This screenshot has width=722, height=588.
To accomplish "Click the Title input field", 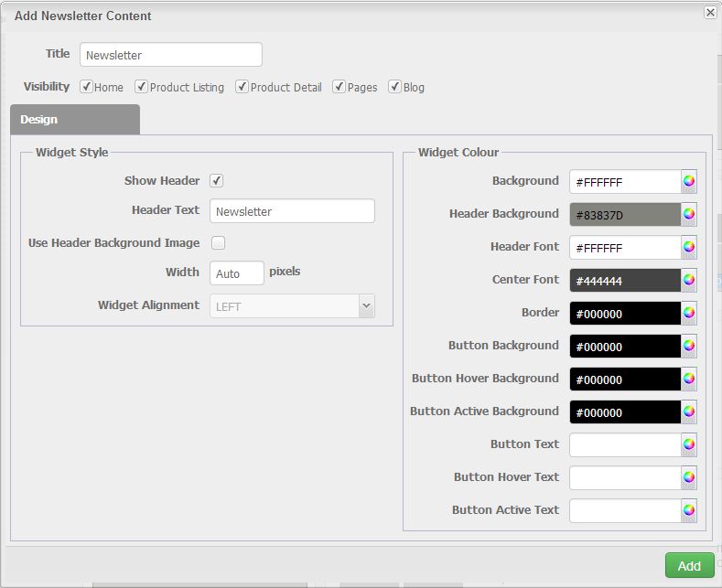I will tap(170, 55).
